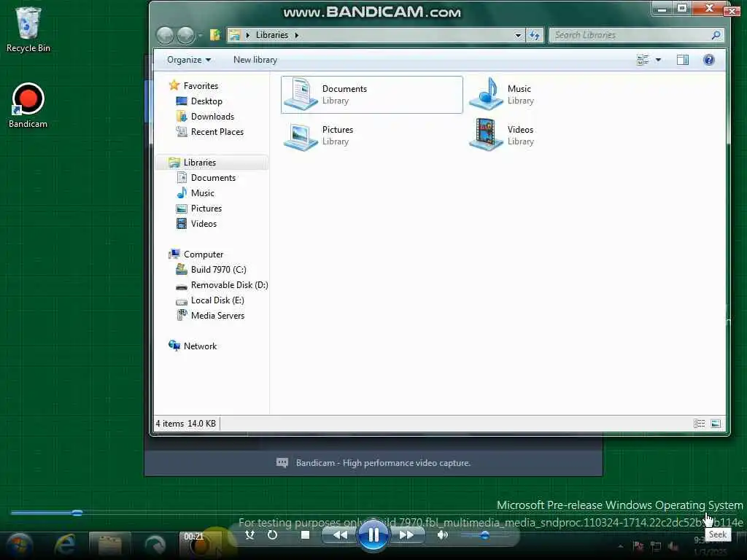Image resolution: width=747 pixels, height=560 pixels.
Task: Open the Videos library
Action: (502, 136)
